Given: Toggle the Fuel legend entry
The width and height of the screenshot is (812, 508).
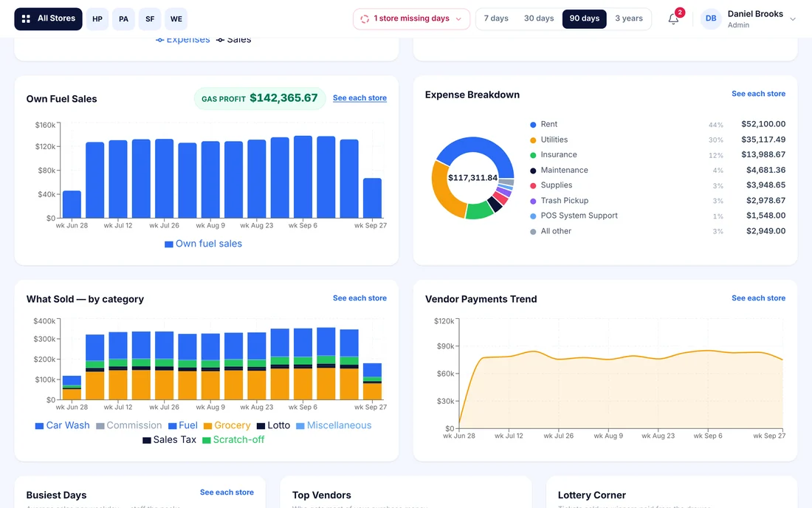Looking at the screenshot, I should [183, 425].
